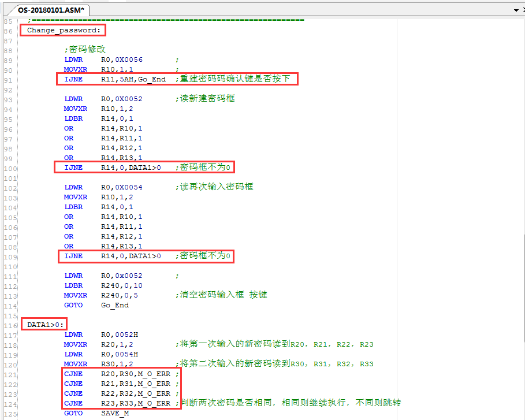Click 'MOVXR R10,1,2' on line 103

(99, 197)
